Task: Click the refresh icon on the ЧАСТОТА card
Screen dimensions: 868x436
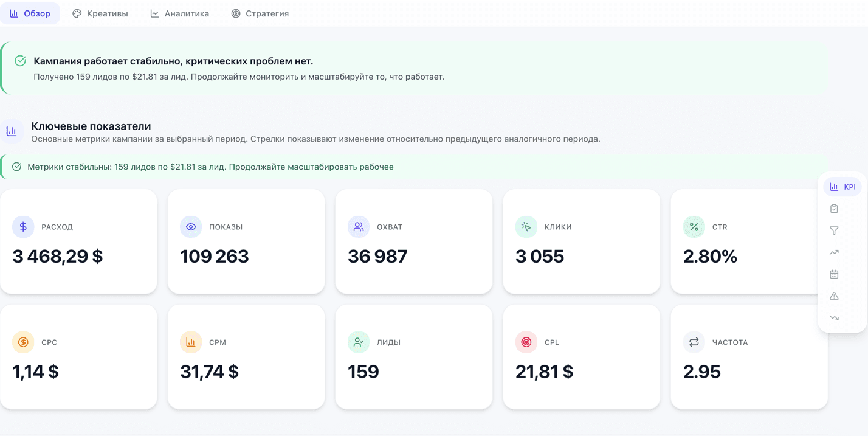Action: point(694,342)
